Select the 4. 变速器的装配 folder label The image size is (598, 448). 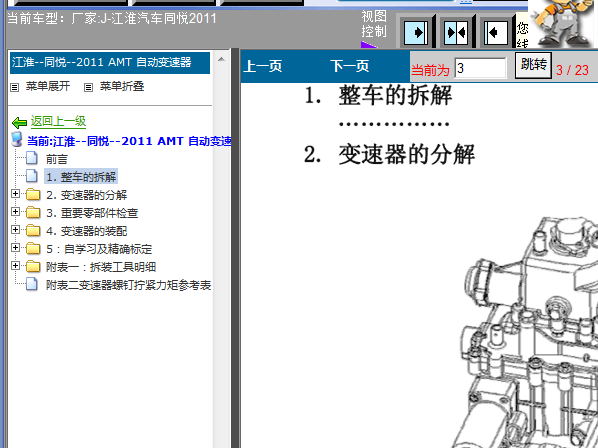click(x=87, y=231)
